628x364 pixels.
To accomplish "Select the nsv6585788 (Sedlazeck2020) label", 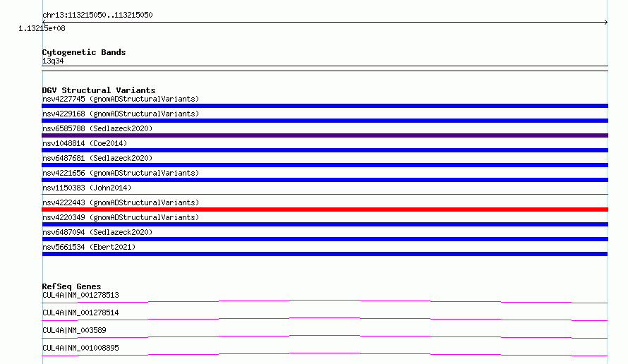I will click(97, 128).
